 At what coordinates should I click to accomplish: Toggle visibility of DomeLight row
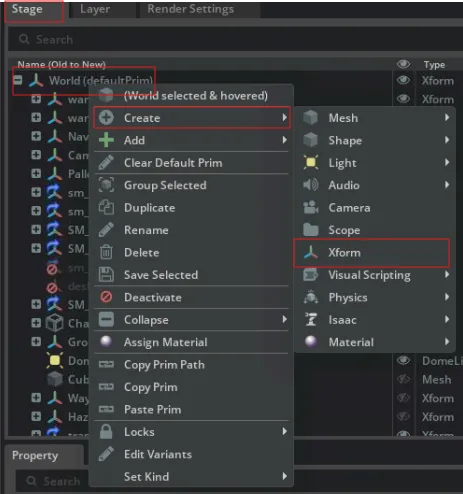(x=403, y=360)
